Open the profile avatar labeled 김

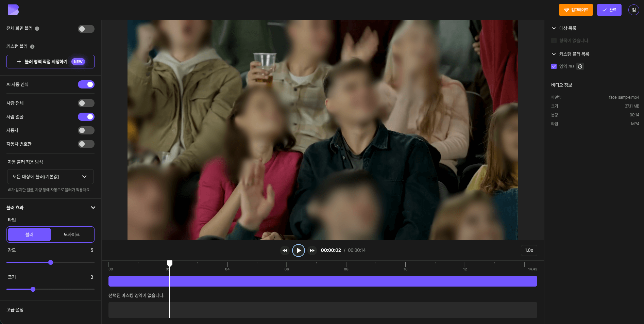(633, 10)
